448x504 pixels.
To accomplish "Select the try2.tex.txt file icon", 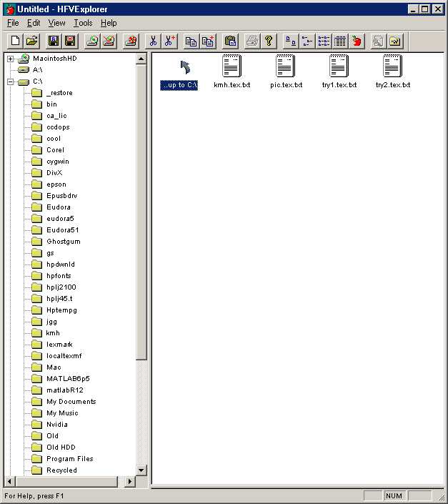I will tap(392, 66).
